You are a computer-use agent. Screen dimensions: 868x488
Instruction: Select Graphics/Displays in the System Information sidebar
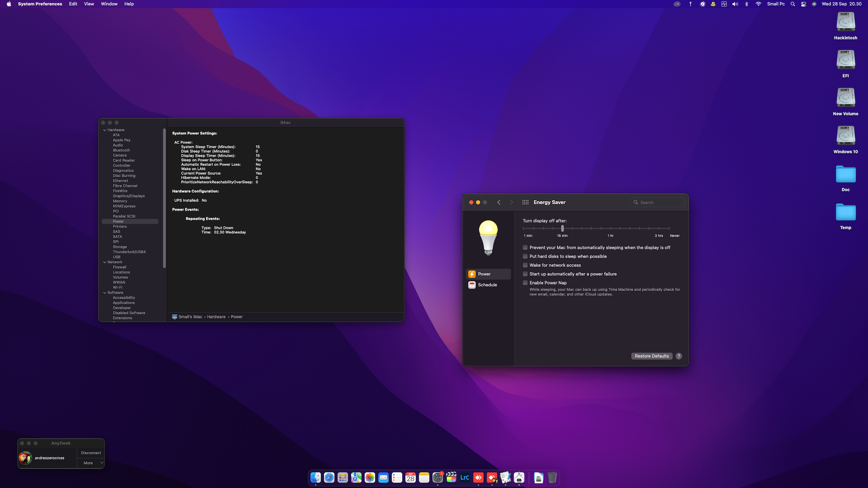pos(130,196)
